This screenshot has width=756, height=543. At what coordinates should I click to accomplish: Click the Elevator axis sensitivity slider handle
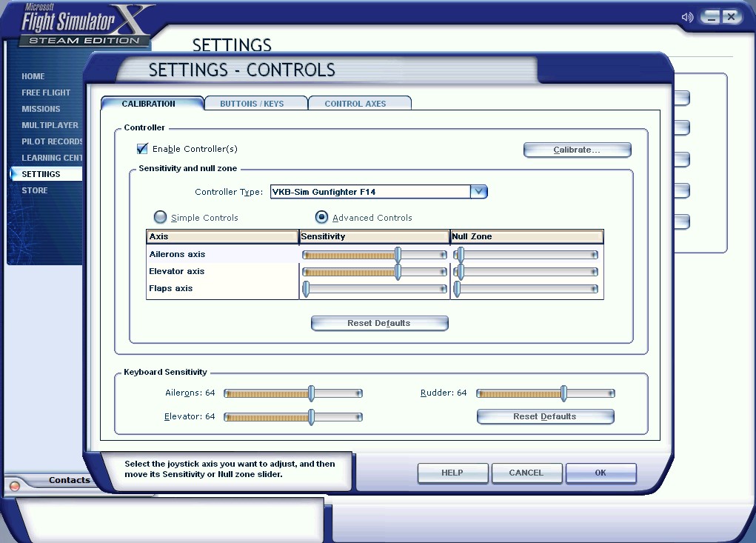(x=398, y=271)
